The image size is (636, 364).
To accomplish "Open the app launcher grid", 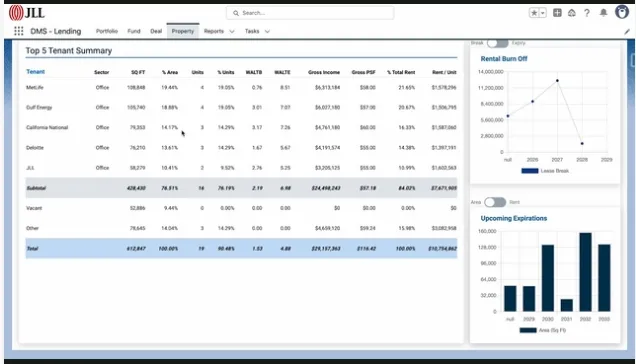I will click(19, 31).
